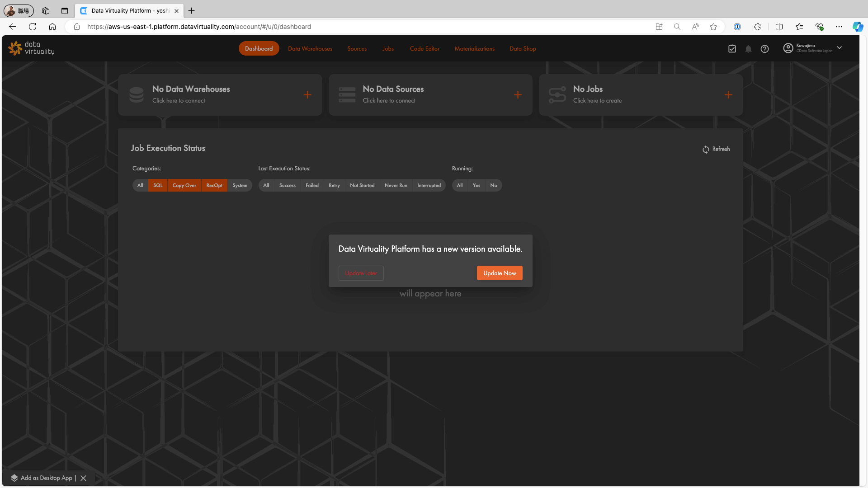Open the browser zoom magnifier icon

[x=677, y=27]
